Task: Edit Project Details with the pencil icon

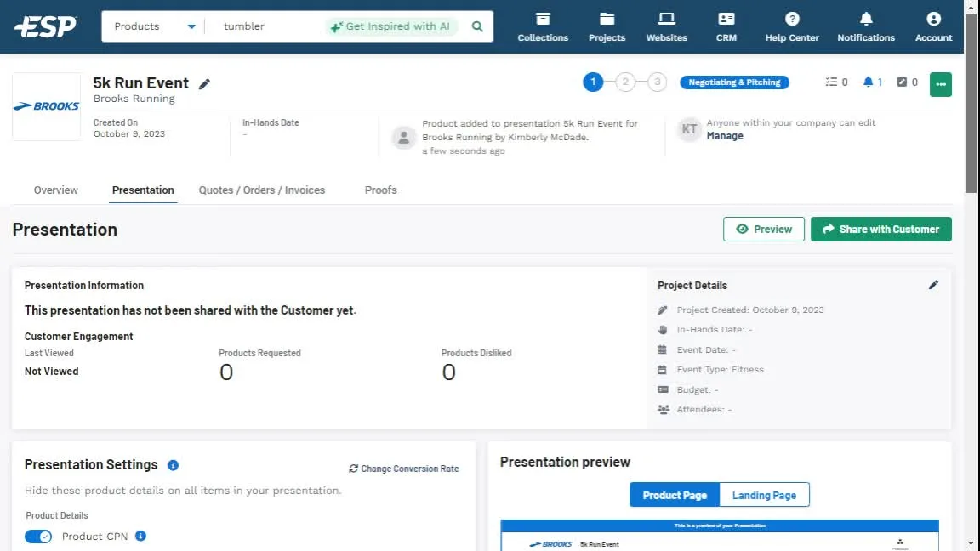Action: (x=933, y=285)
